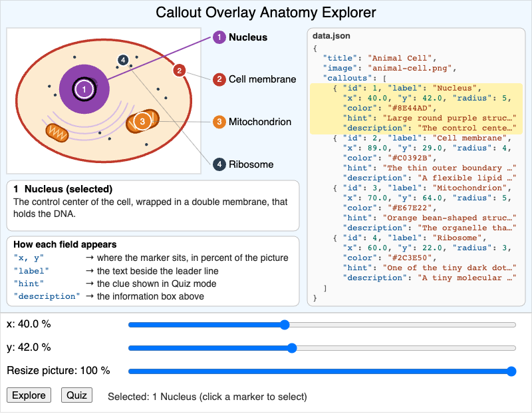Click the "1 Nucleus (selected)" info heading

coord(63,189)
